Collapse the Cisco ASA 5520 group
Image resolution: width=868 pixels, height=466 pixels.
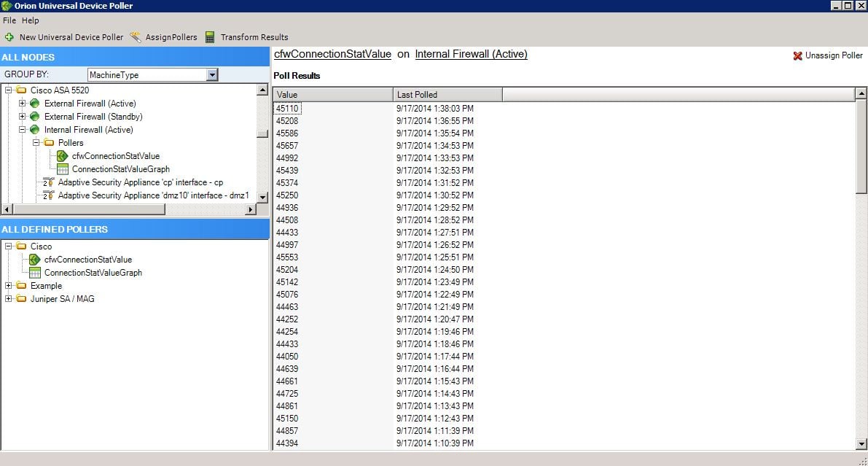[8, 90]
